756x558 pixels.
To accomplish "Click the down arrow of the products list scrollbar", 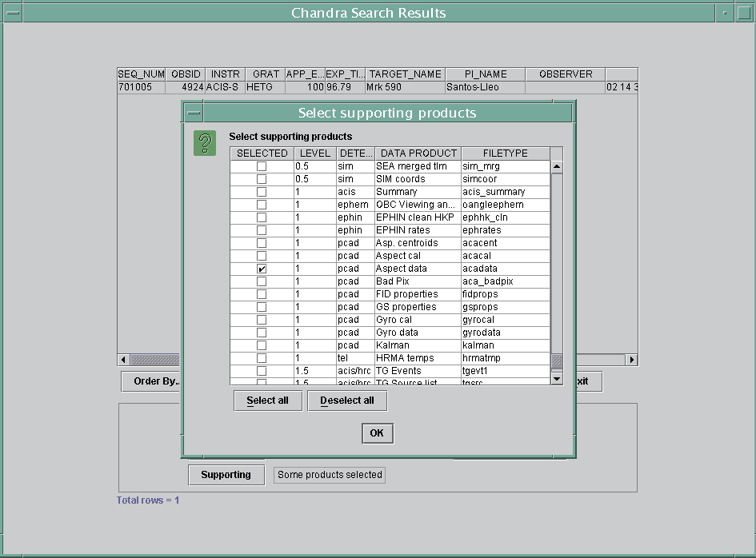I will [x=556, y=378].
